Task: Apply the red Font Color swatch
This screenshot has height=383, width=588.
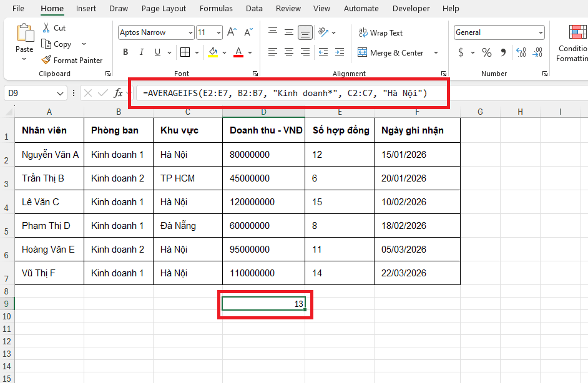Action: point(238,52)
